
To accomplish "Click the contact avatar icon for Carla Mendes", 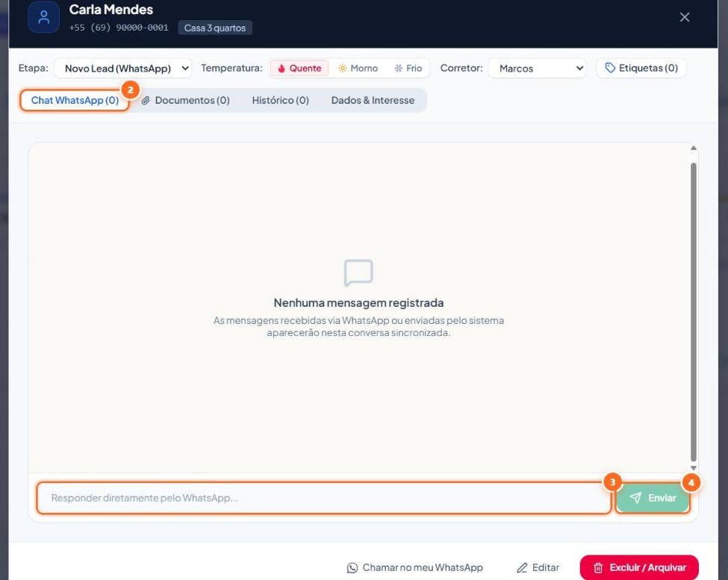I will pyautogui.click(x=43, y=18).
